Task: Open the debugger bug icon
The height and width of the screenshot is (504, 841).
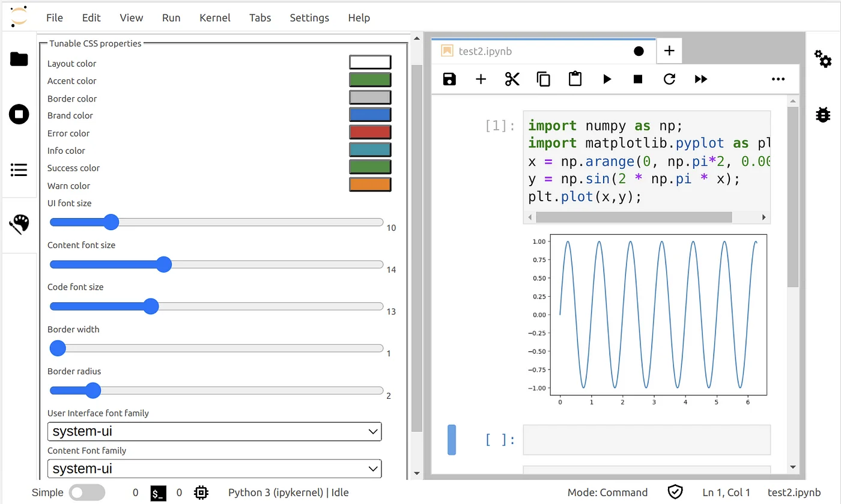Action: pos(822,114)
